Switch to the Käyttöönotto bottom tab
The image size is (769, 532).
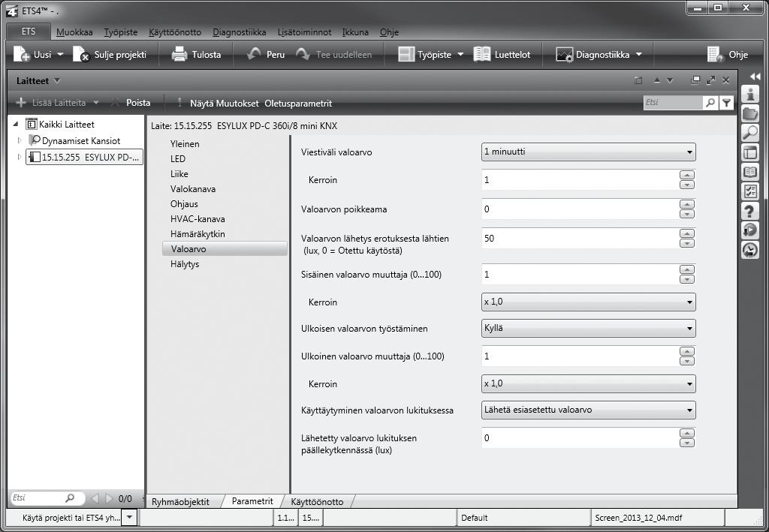(318, 502)
